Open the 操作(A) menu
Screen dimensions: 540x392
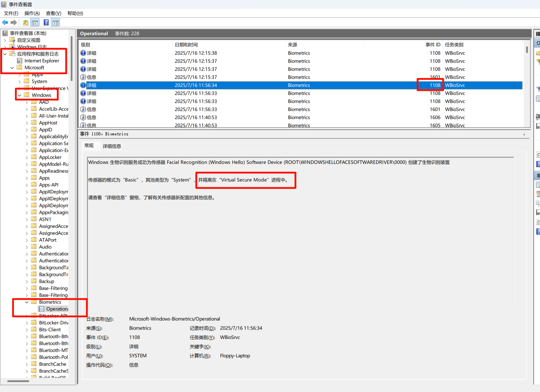coord(32,13)
